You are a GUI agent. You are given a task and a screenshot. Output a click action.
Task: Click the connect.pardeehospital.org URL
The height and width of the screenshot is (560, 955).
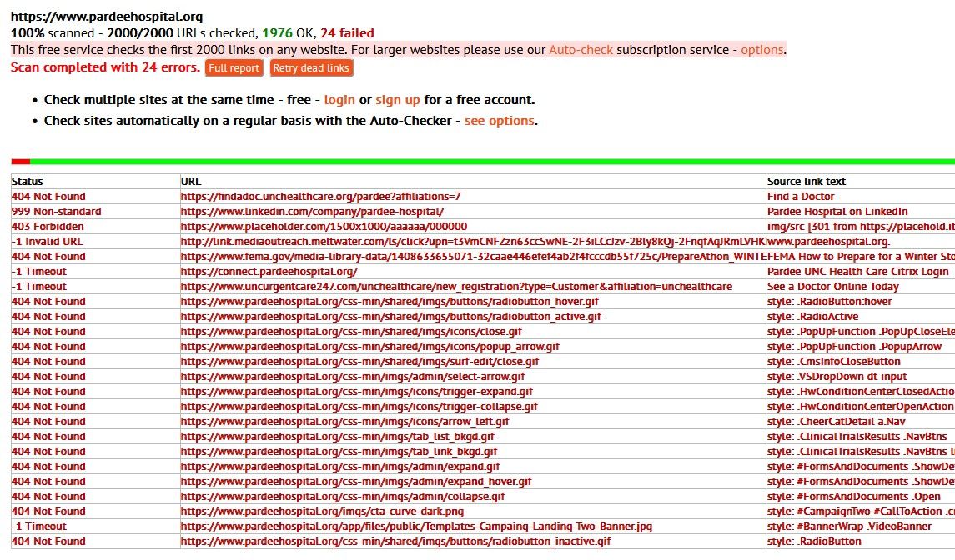269,272
